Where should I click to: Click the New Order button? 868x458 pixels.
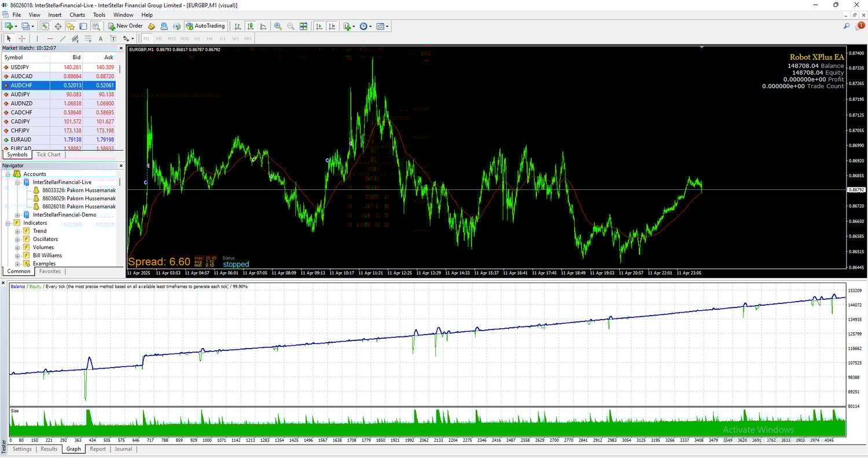125,26
